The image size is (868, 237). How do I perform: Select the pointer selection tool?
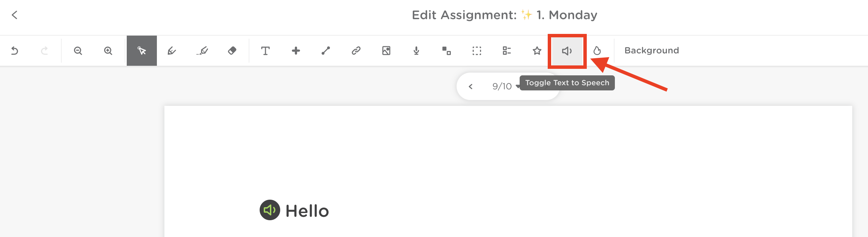pos(142,51)
